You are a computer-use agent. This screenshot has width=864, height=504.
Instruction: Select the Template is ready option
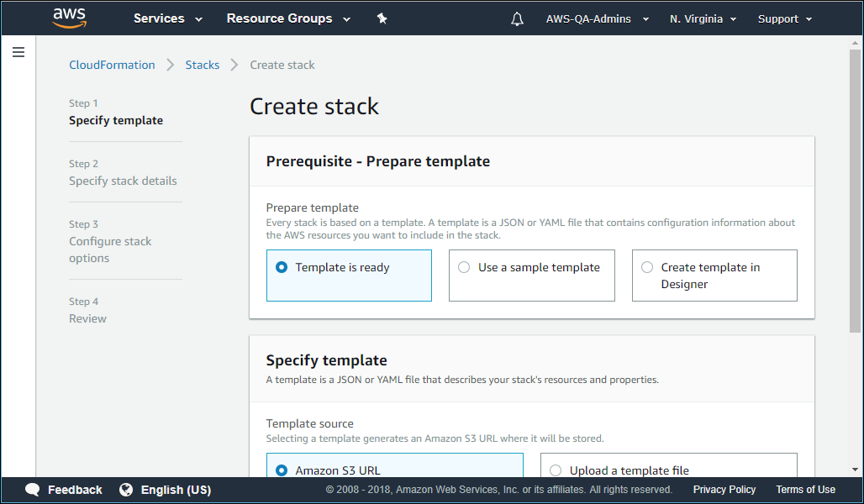[349, 276]
